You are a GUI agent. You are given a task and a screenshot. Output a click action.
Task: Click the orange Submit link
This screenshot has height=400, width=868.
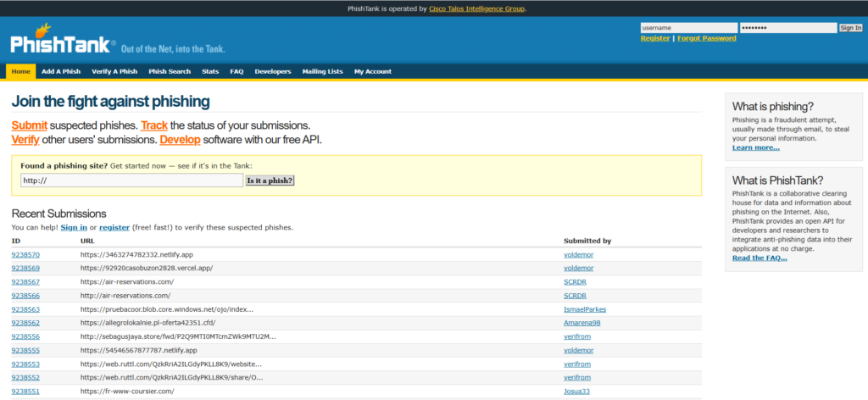point(29,125)
